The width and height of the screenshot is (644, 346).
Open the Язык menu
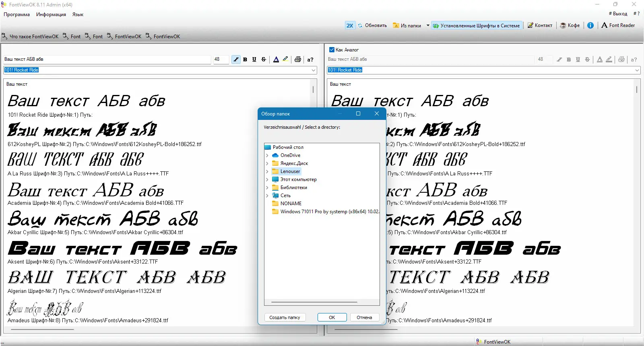pos(78,14)
